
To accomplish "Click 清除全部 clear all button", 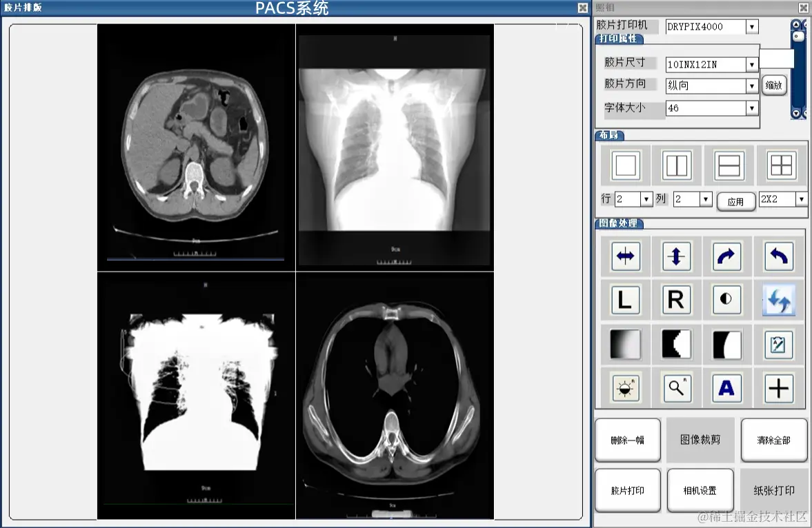I will (773, 440).
